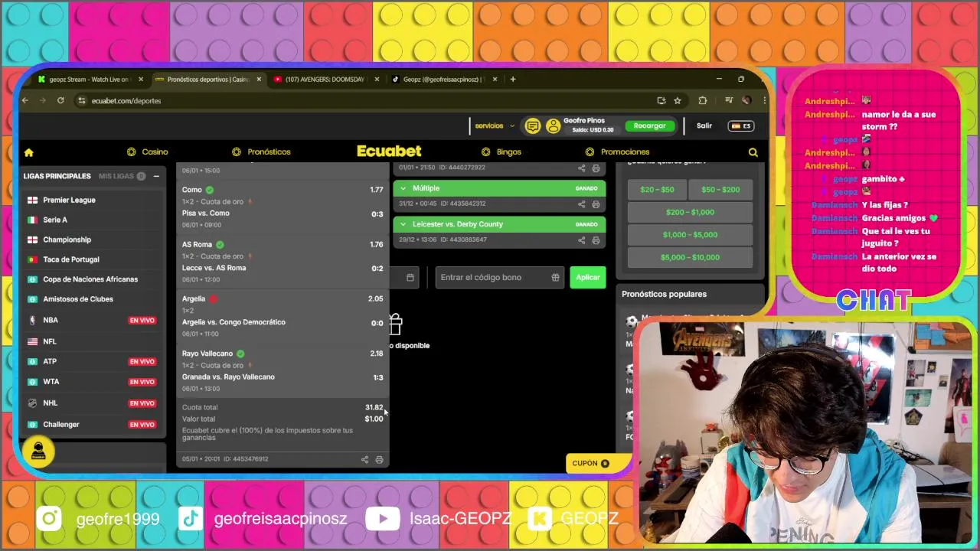Print bet ID 4453476912

(379, 459)
